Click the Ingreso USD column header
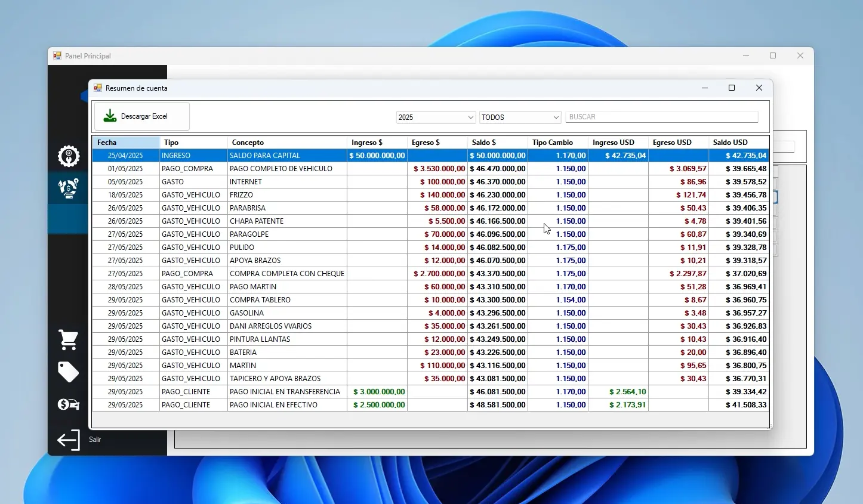The width and height of the screenshot is (863, 504). [x=618, y=143]
